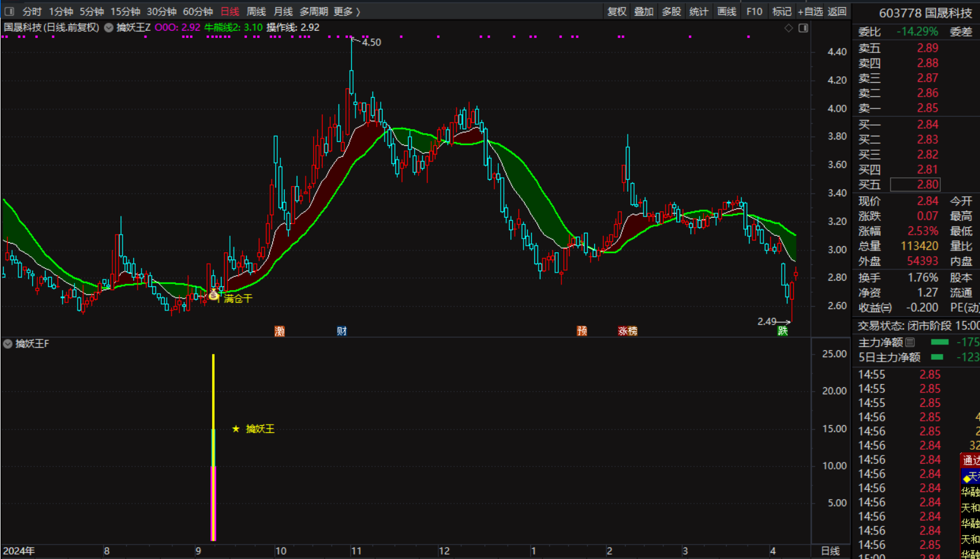Screen dimensions: 980x559
Task: Click the 预 forecast marker icon
Action: pos(582,331)
